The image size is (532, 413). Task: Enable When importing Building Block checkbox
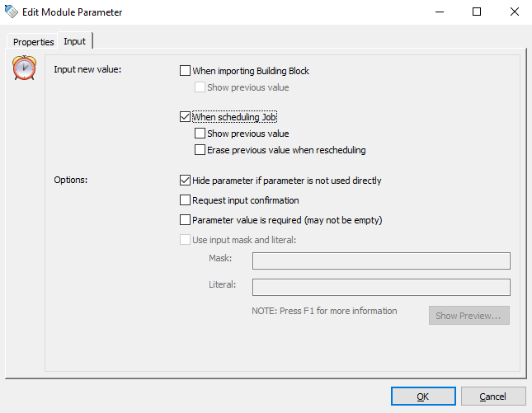click(x=185, y=71)
